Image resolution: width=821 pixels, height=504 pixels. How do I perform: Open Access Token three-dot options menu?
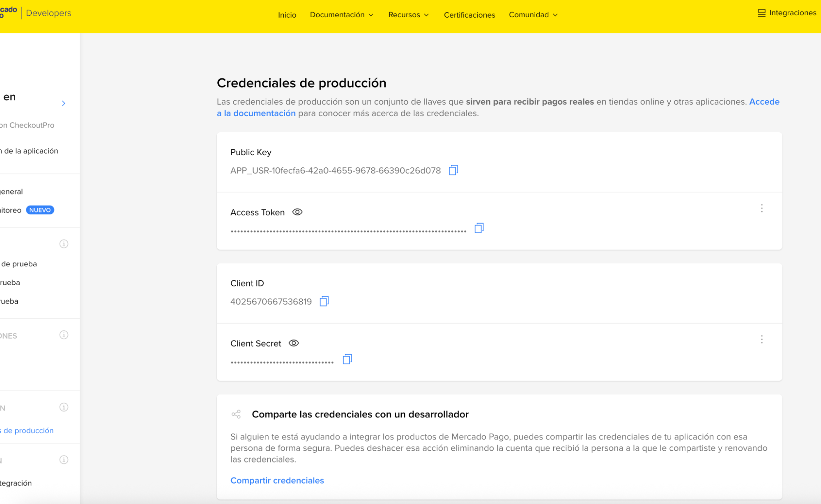(x=762, y=208)
